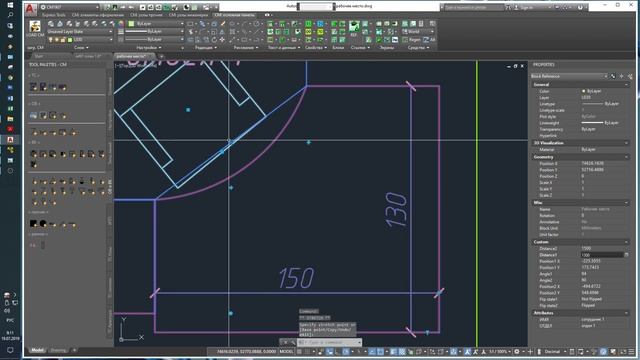This screenshot has height=360, width=640.
Task: Switch to СМ узлы инженерии ribbon tab
Action: coord(188,15)
